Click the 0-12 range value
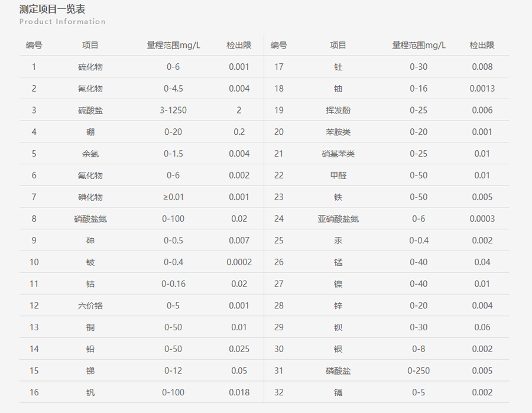The image size is (532, 413). coord(173,370)
